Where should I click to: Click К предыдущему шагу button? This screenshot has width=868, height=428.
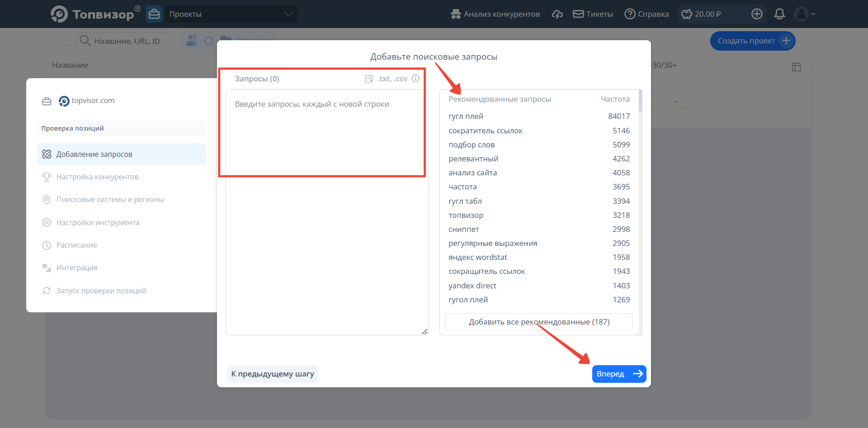(273, 374)
